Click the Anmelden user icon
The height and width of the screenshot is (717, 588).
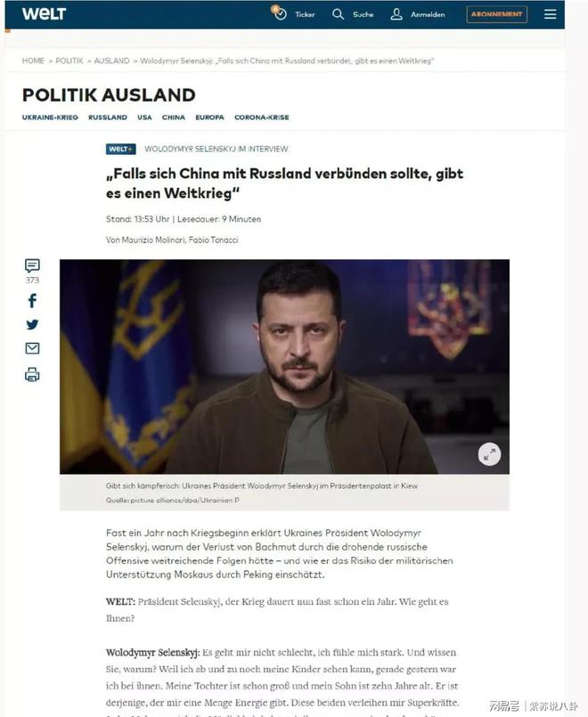tap(396, 14)
